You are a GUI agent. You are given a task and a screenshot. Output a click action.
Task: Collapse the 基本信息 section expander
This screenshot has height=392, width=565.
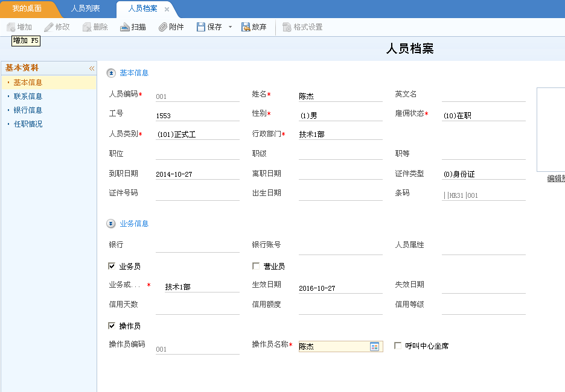pyautogui.click(x=111, y=73)
